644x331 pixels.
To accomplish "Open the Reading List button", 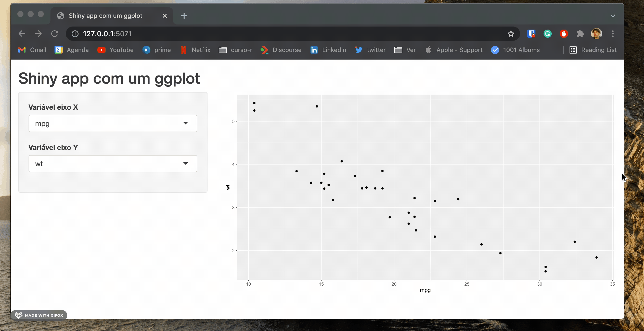I will 593,50.
